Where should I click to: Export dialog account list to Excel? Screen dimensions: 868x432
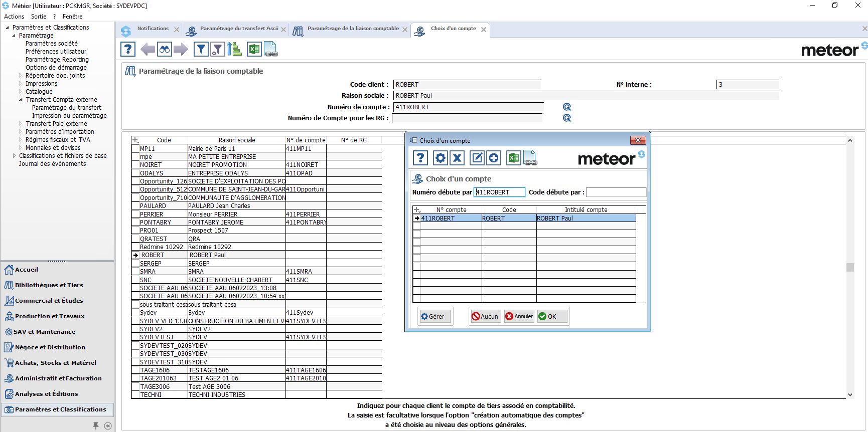point(513,158)
